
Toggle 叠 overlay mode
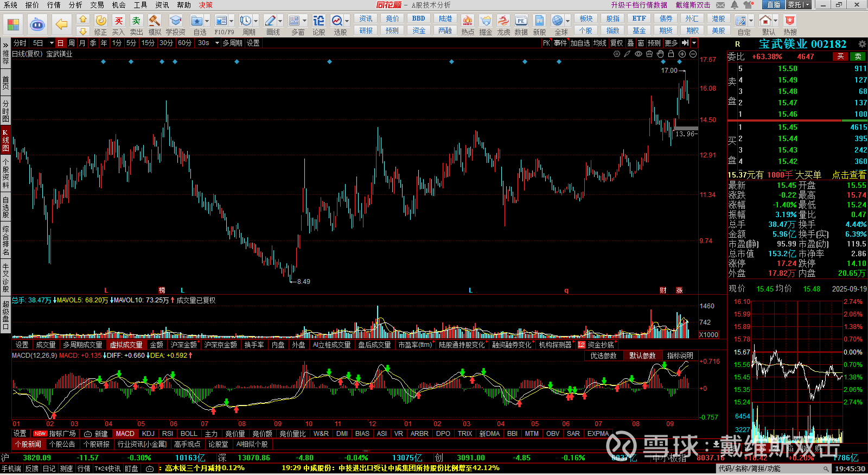coord(630,43)
